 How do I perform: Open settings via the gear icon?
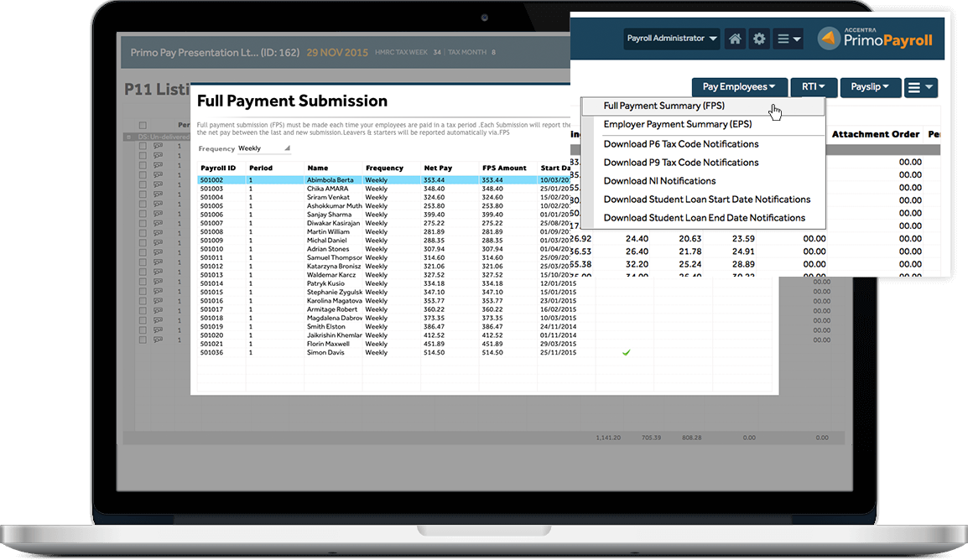coord(759,39)
